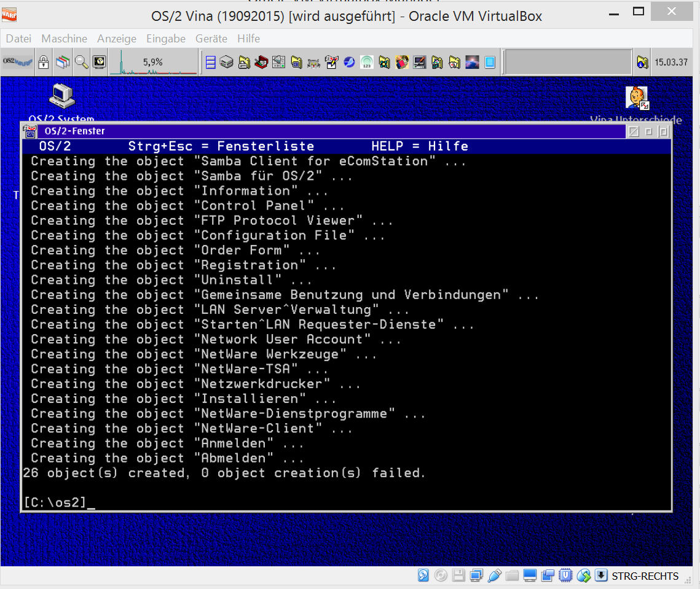
Task: Click the blue display status icon
Action: [530, 575]
